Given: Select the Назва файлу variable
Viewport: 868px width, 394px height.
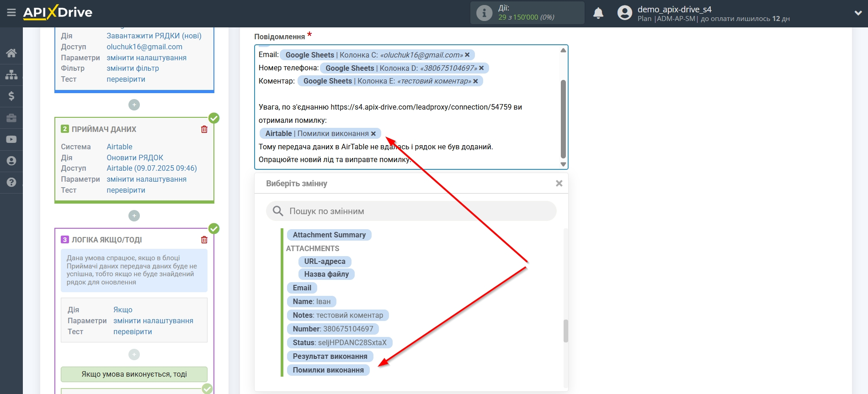Looking at the screenshot, I should pos(326,274).
